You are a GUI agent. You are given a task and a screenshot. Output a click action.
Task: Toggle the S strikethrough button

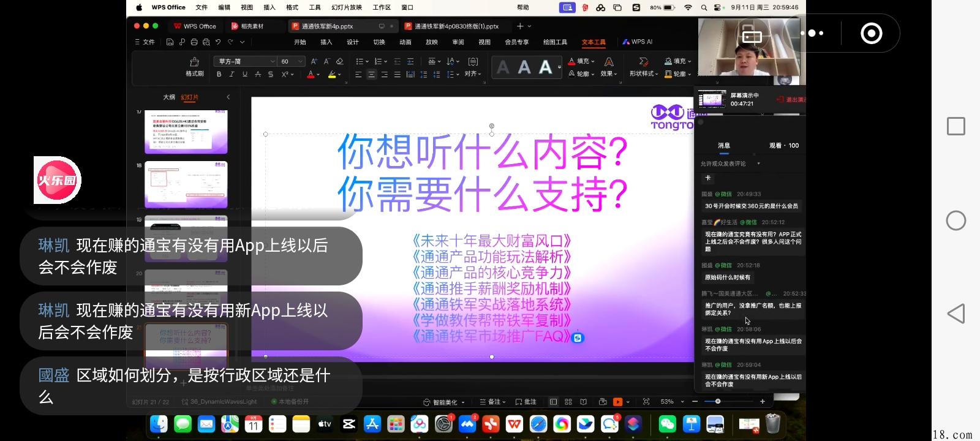click(271, 74)
